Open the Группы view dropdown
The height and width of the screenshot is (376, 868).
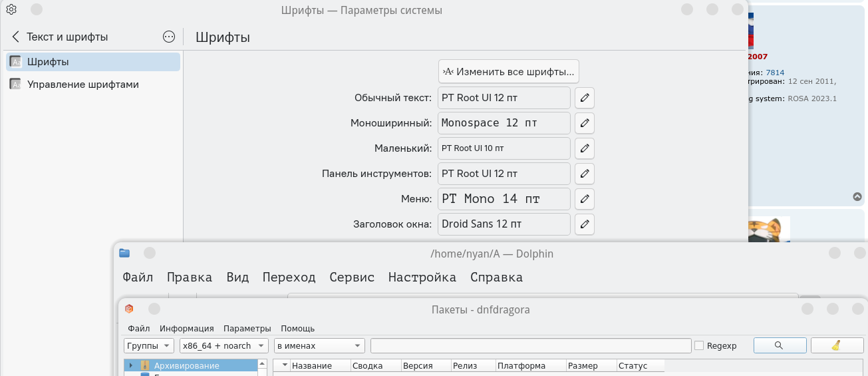pos(149,345)
